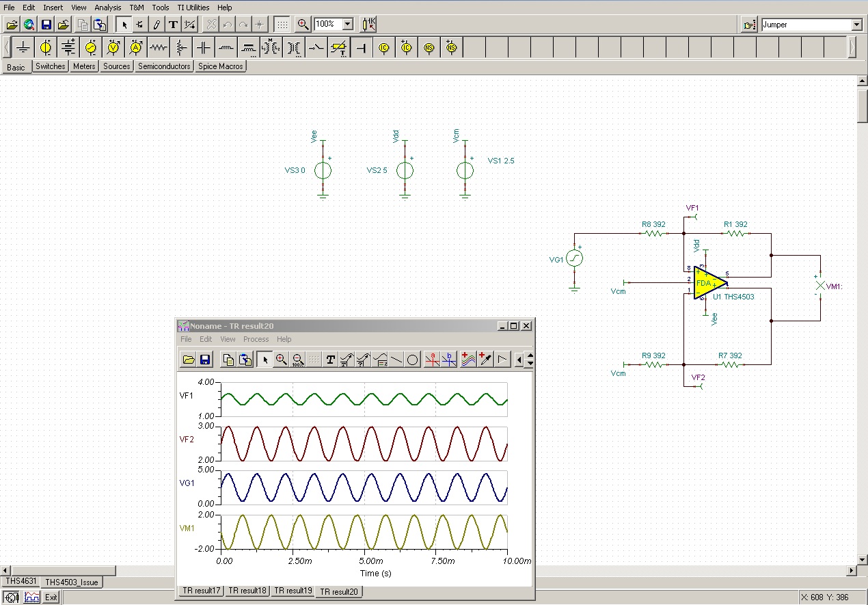
Task: Open the TI Utilities menu
Action: [x=193, y=8]
